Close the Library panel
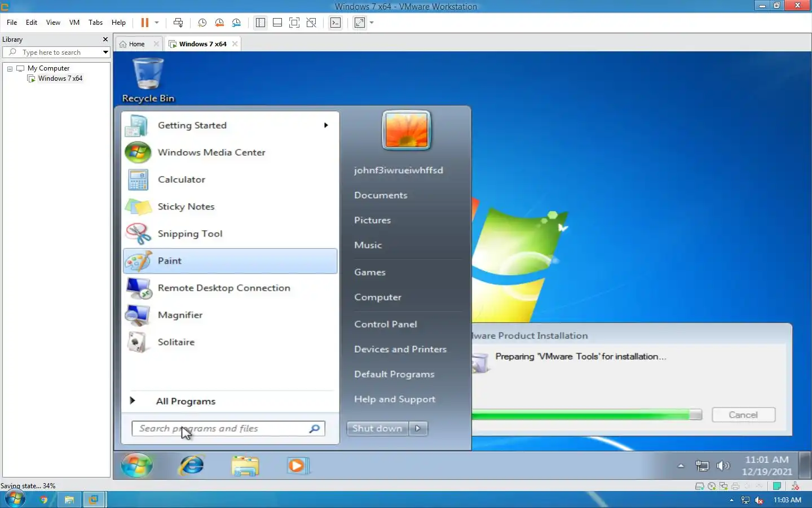 (x=105, y=40)
